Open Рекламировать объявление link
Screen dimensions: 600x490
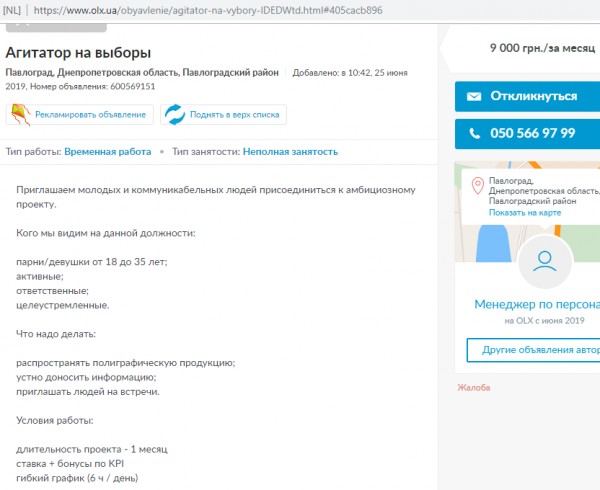click(90, 115)
